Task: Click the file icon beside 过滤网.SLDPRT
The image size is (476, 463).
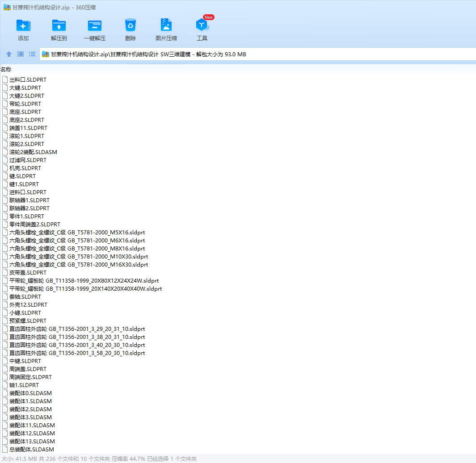Action: 5,160
